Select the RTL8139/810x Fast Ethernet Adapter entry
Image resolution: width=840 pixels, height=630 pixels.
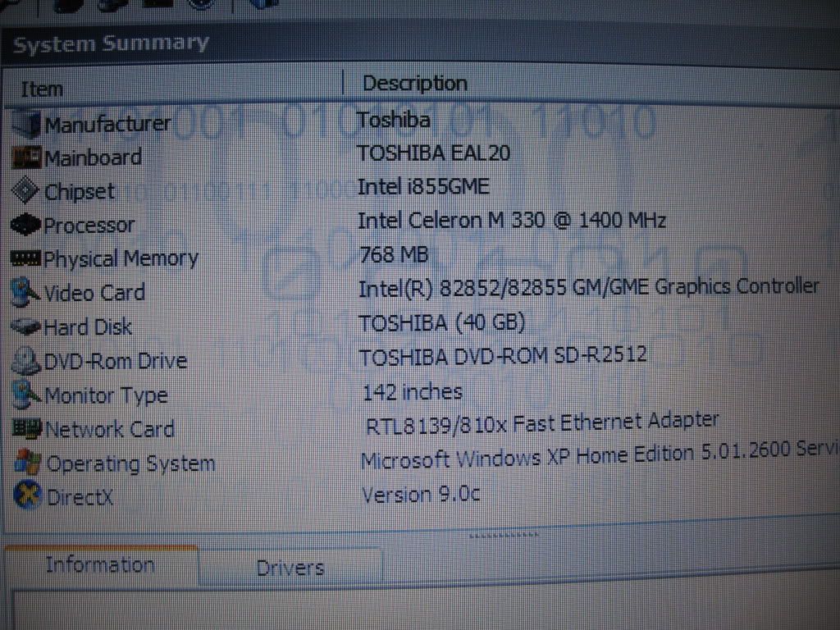click(541, 423)
